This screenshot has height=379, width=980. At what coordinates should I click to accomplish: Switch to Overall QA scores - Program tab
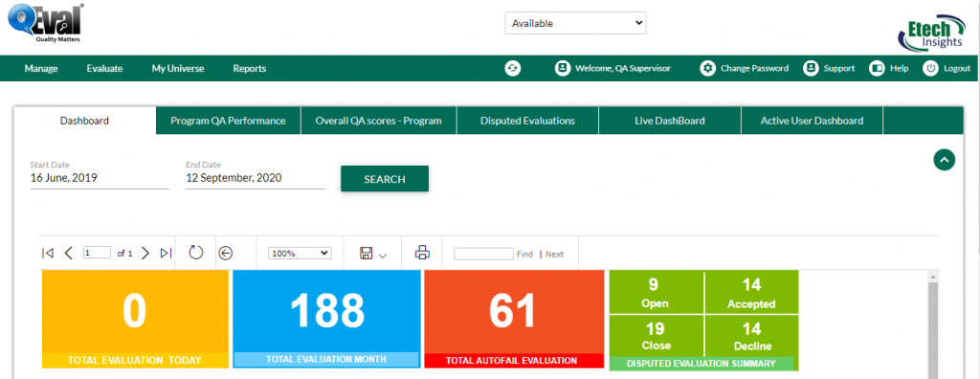click(x=378, y=121)
